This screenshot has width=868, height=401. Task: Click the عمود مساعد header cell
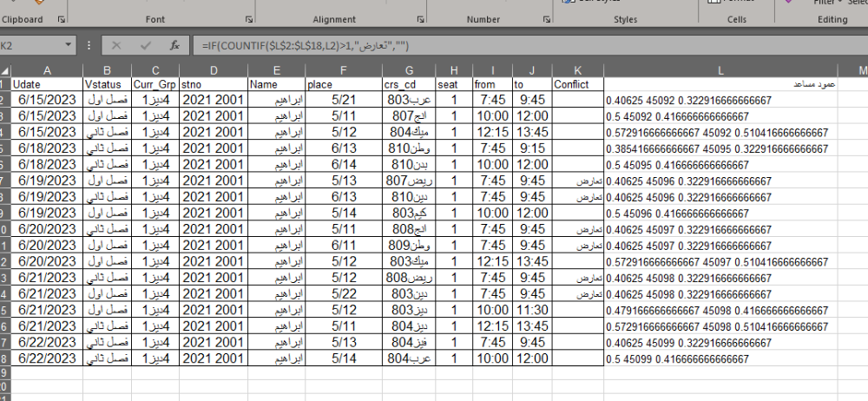[x=720, y=84]
